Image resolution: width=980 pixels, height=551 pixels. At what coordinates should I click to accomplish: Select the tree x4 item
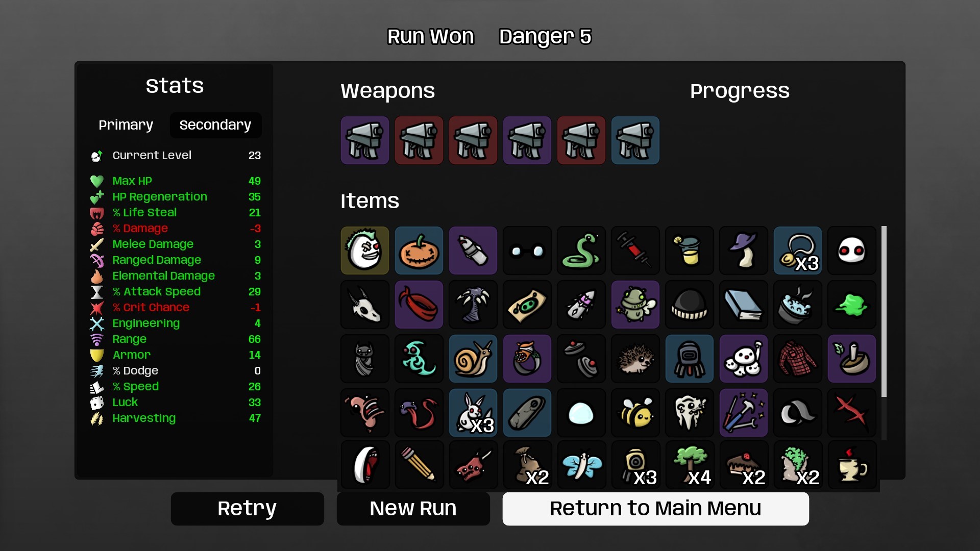click(x=689, y=466)
